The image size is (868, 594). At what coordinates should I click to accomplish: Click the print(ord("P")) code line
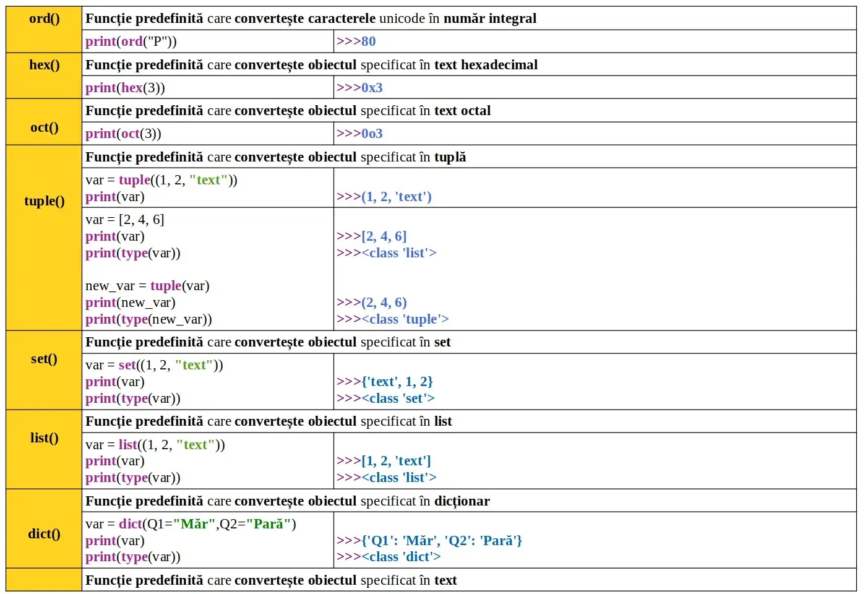pyautogui.click(x=131, y=41)
